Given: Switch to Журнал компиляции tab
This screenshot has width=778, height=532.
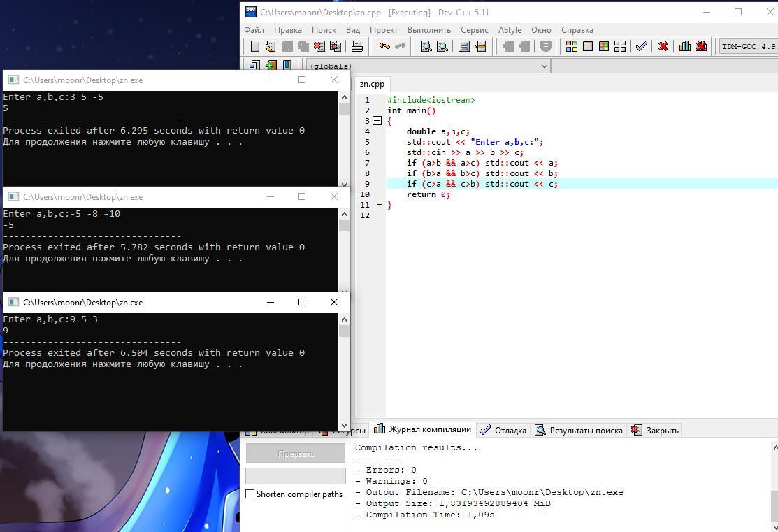Looking at the screenshot, I should [423, 429].
